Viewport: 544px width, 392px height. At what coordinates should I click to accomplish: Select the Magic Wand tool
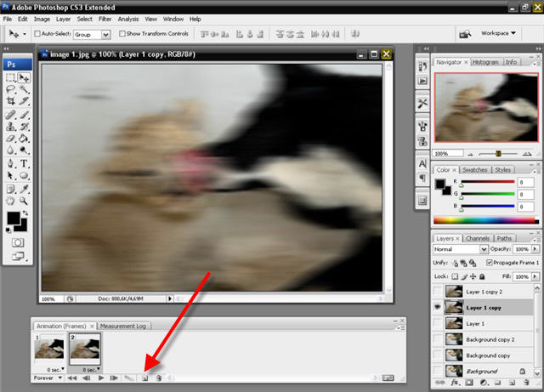click(24, 89)
